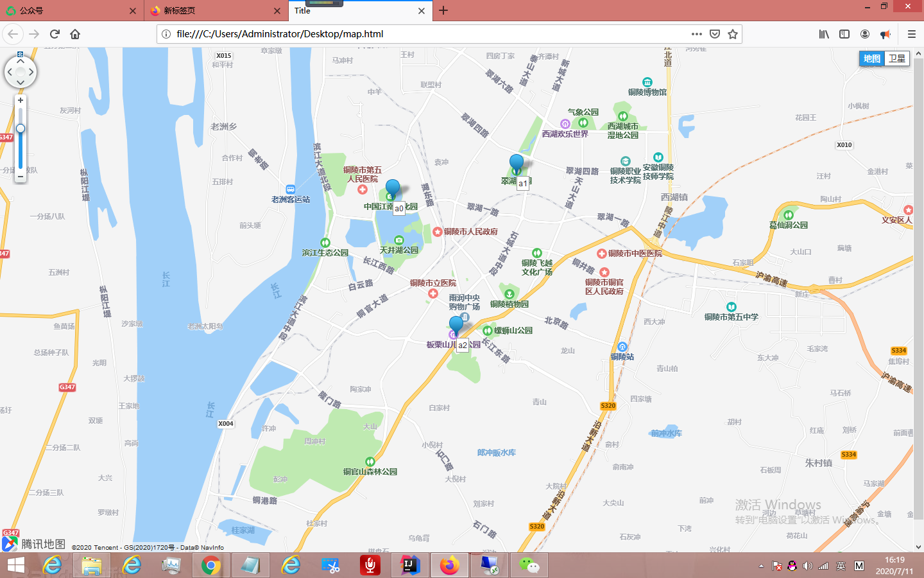The height and width of the screenshot is (578, 924).
Task: Click the browser back navigation button
Action: coord(13,34)
